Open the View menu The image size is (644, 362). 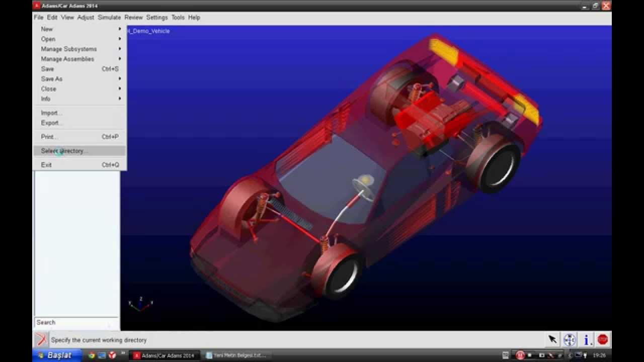tap(67, 17)
